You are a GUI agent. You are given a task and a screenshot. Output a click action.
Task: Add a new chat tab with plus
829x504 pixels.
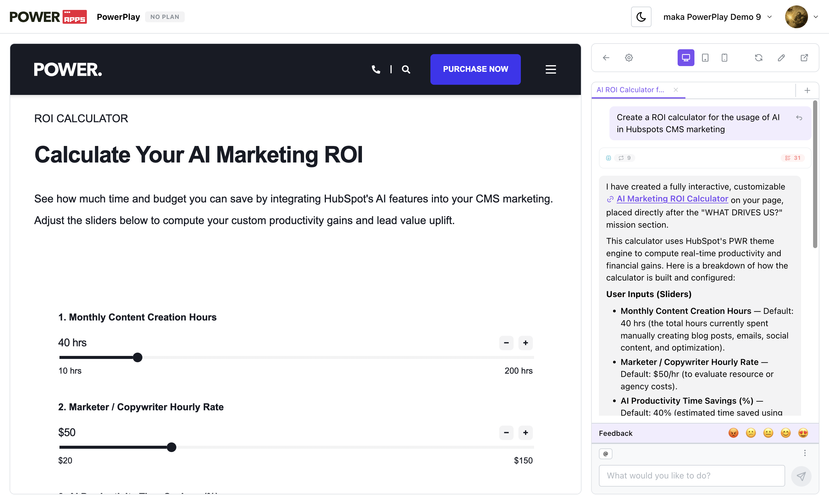[x=807, y=90]
